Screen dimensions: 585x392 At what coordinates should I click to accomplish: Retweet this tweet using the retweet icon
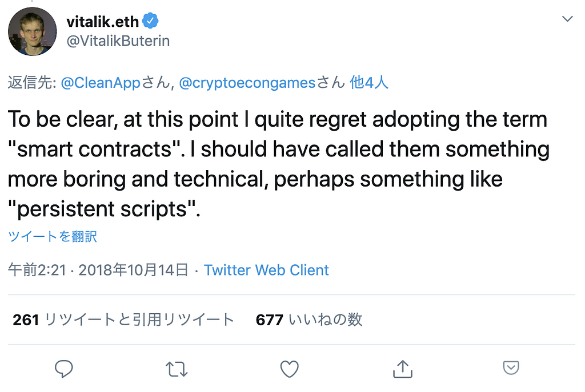(177, 369)
